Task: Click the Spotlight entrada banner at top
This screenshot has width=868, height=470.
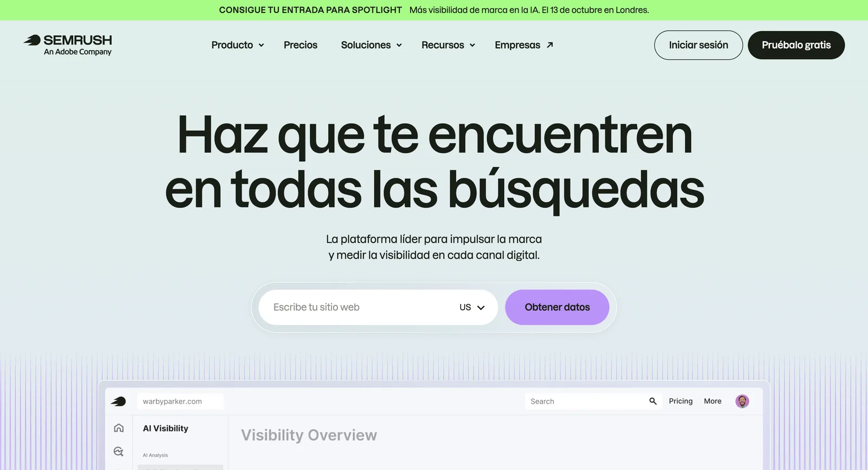Action: point(434,10)
